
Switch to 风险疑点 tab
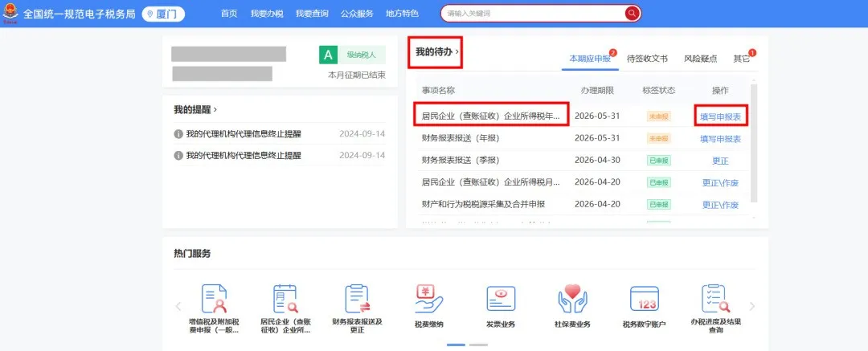click(700, 59)
